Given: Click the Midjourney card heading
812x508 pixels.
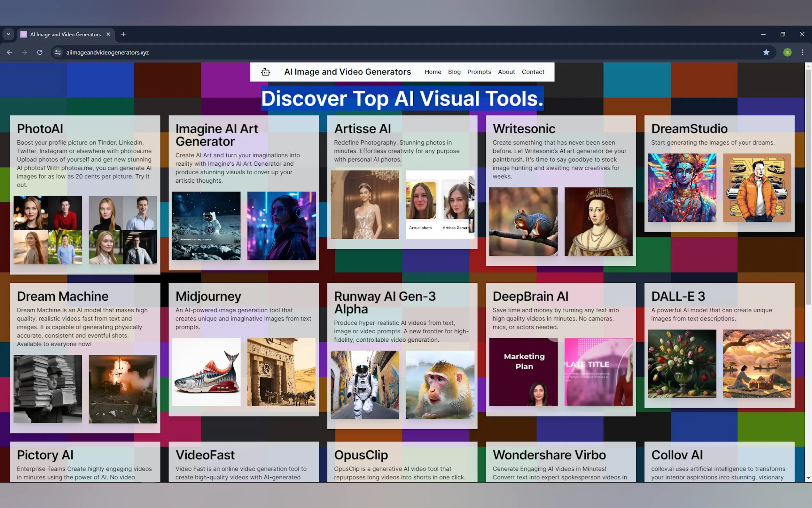Looking at the screenshot, I should point(208,296).
